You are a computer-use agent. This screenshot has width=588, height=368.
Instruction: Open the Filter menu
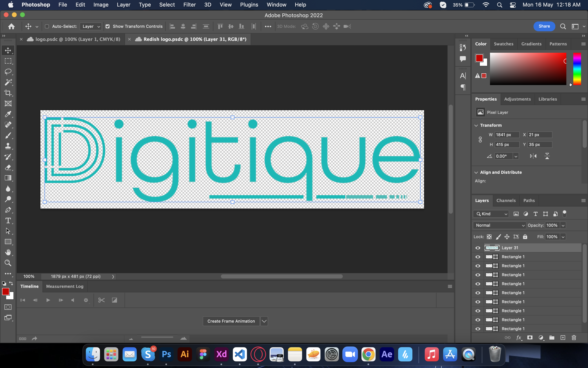tap(189, 5)
